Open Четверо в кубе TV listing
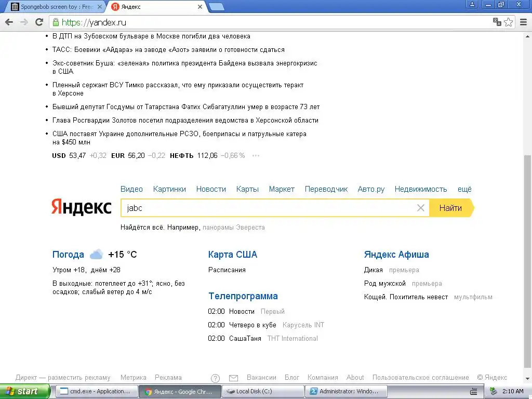The width and height of the screenshot is (532, 399). pyautogui.click(x=252, y=325)
